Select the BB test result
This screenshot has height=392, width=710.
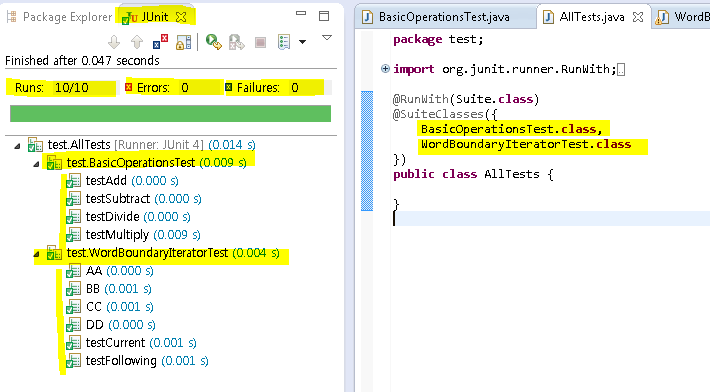click(x=109, y=289)
